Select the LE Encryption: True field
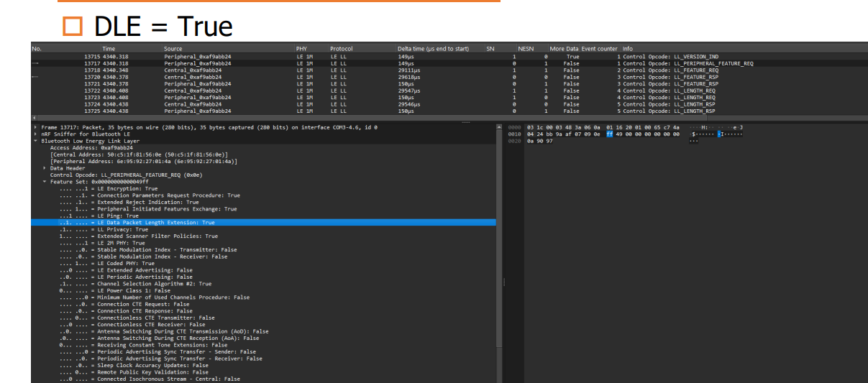The width and height of the screenshot is (868, 383). [x=109, y=189]
